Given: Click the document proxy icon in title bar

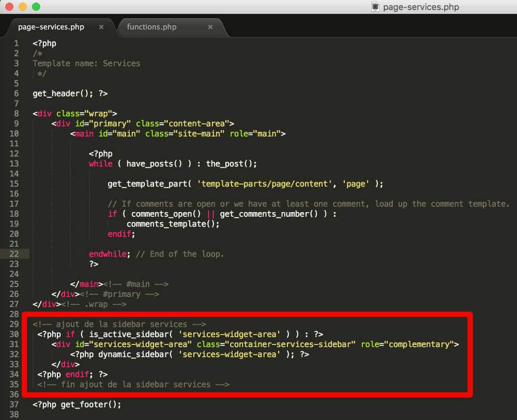Looking at the screenshot, I should click(374, 7).
